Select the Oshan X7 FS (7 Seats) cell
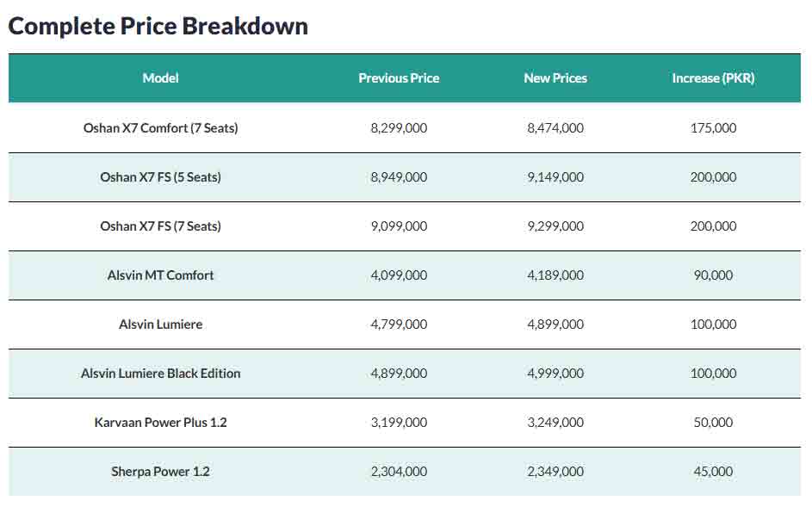 160,226
